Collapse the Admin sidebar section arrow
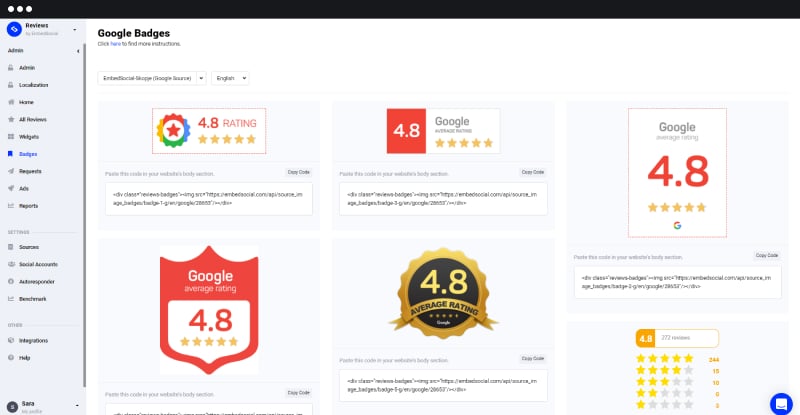This screenshot has width=800, height=415. pos(78,51)
